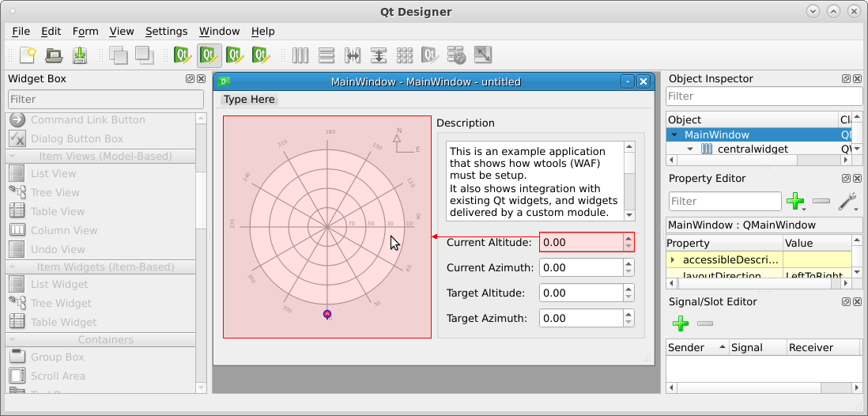The width and height of the screenshot is (868, 416).
Task: Float the Object Inspector panel
Action: point(846,79)
